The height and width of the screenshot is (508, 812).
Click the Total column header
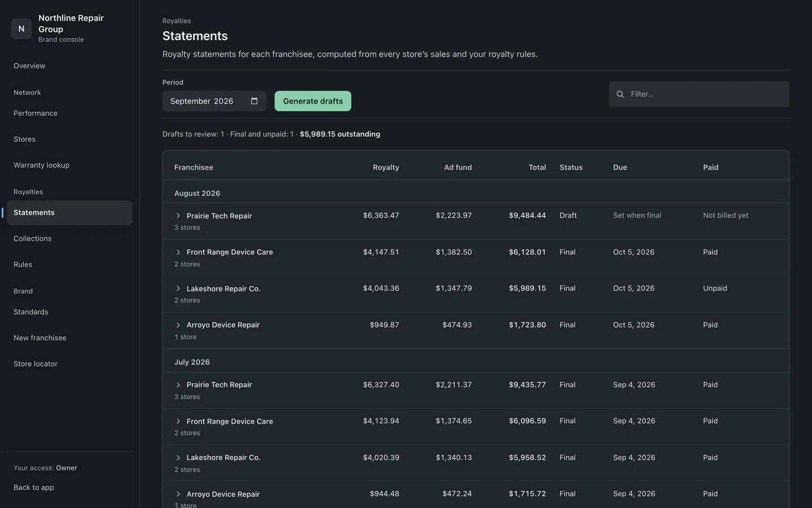(x=537, y=168)
